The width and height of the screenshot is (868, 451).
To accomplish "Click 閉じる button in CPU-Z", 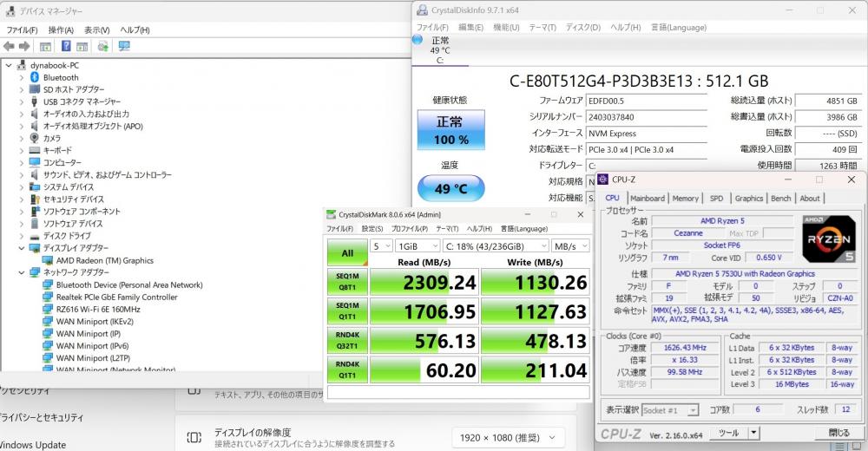I will pos(838,433).
